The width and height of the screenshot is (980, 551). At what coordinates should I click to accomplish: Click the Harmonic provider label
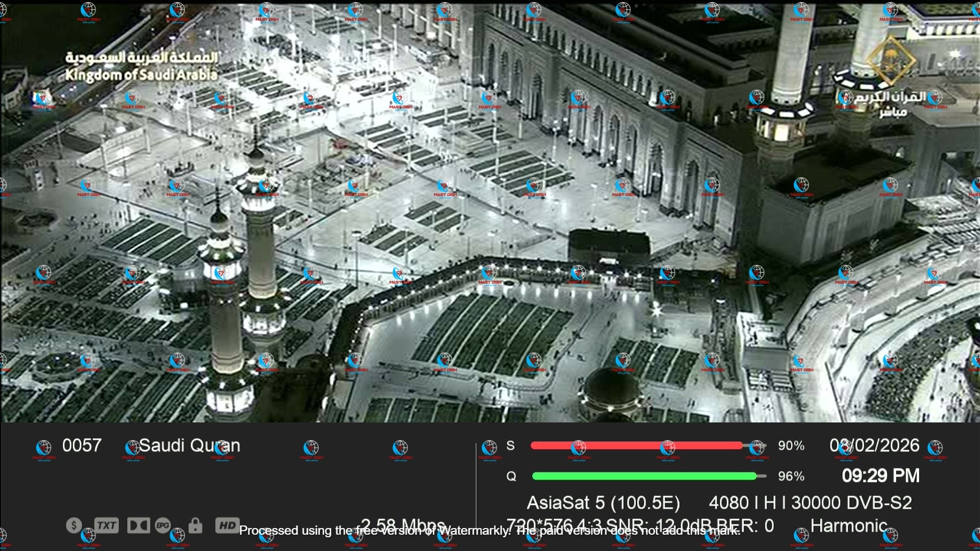click(848, 525)
